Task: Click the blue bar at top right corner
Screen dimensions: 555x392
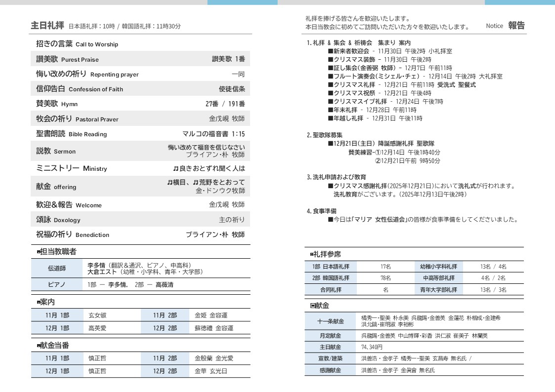Action: click(519, 2)
